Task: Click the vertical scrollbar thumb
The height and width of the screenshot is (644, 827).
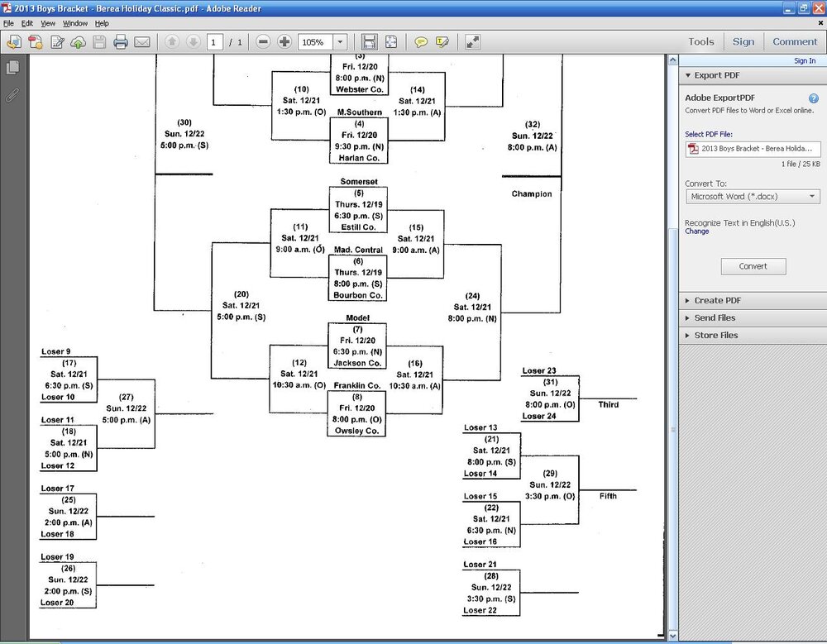Action: click(672, 429)
